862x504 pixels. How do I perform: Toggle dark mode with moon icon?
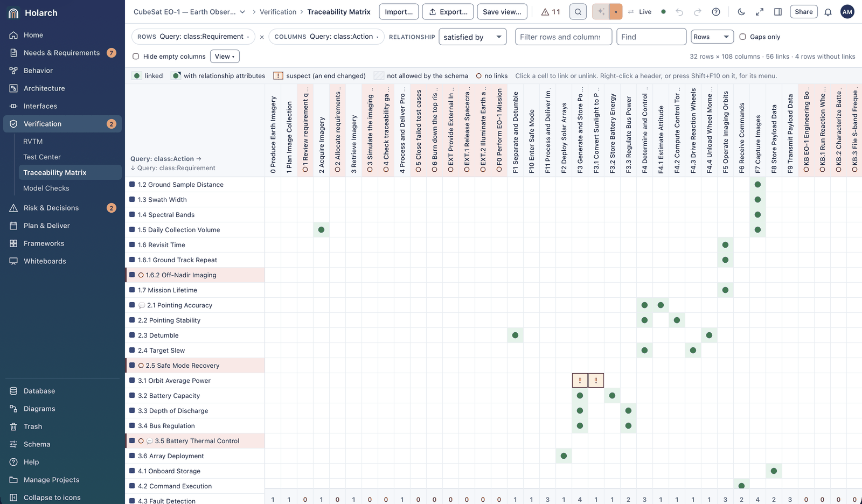tap(741, 12)
